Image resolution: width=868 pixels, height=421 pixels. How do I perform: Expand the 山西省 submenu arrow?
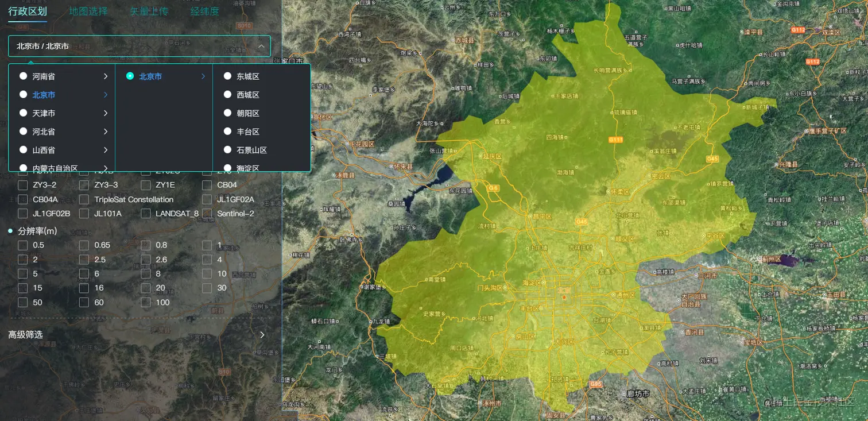pos(106,150)
